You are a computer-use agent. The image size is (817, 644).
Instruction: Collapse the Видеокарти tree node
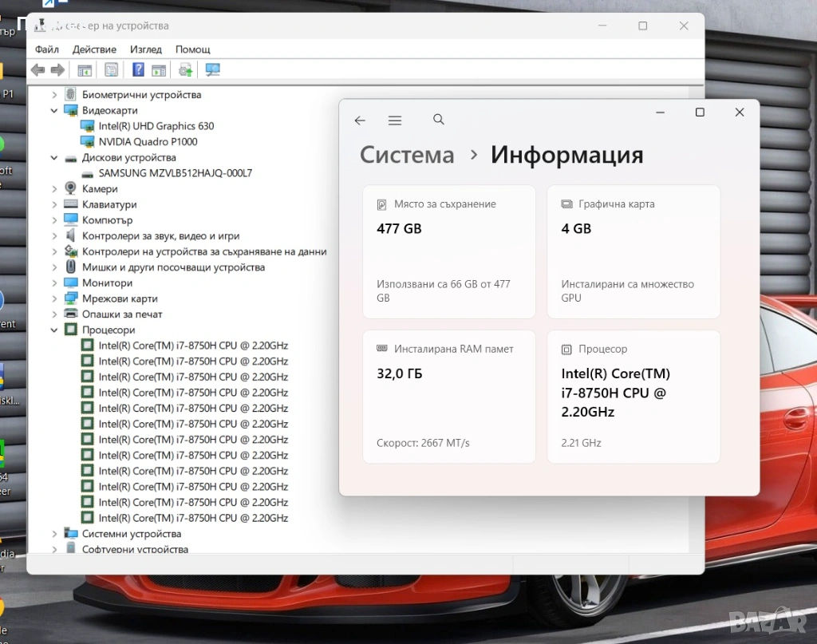[x=54, y=111]
